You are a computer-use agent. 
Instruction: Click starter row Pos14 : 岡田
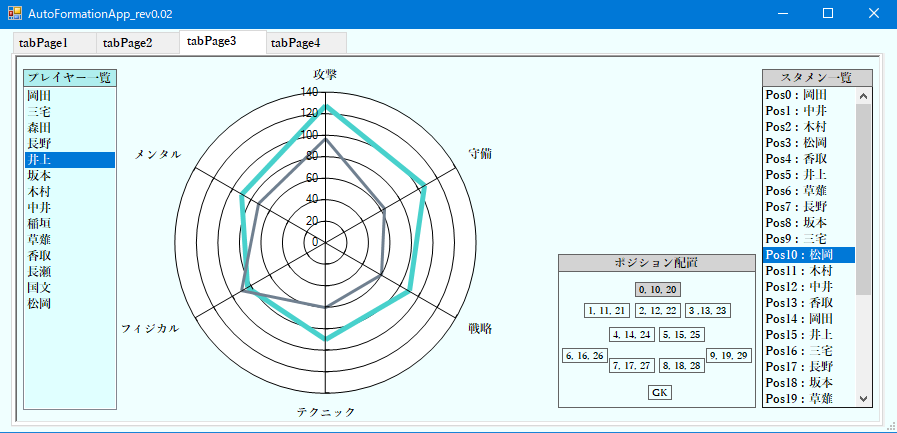[x=809, y=319]
